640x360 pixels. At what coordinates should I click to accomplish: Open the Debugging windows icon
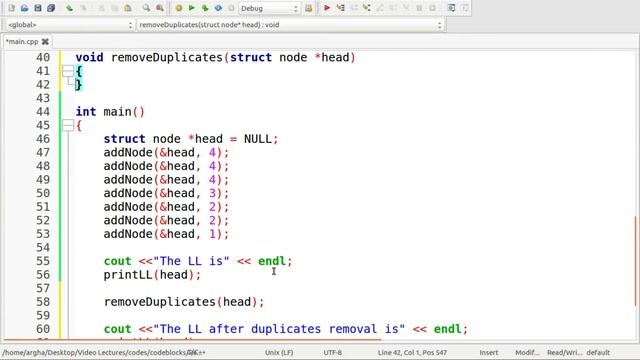(x=451, y=8)
